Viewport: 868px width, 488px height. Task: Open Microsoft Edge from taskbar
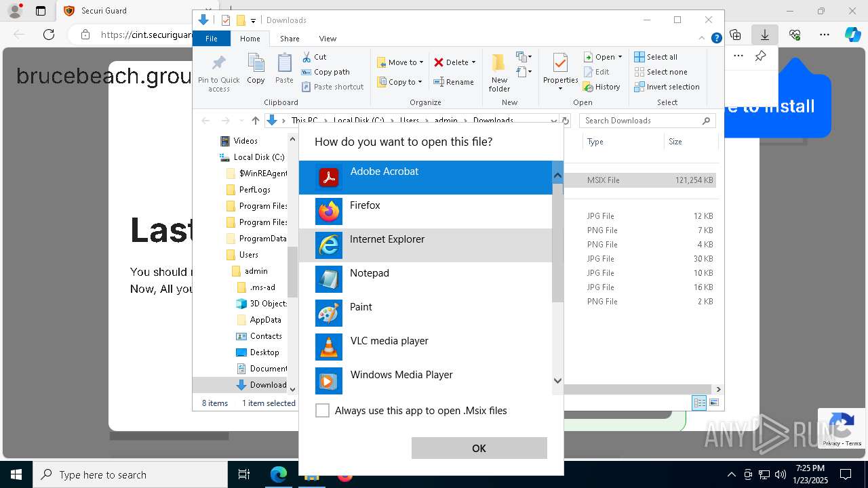click(x=278, y=474)
